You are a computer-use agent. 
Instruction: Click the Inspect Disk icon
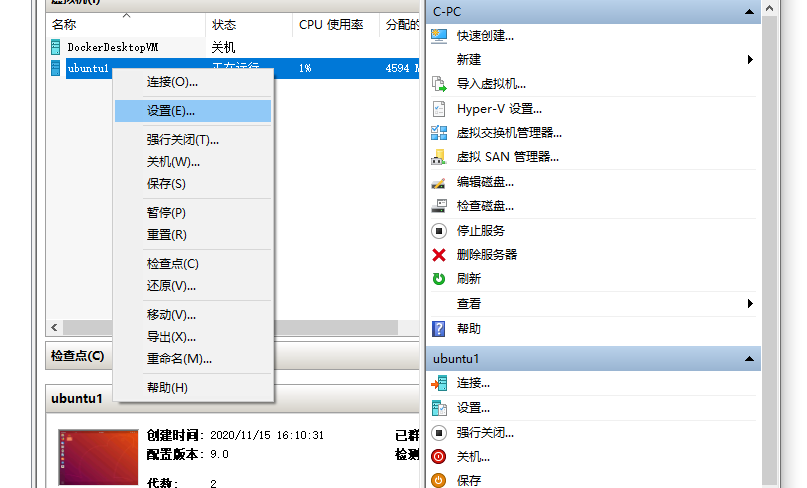(438, 206)
